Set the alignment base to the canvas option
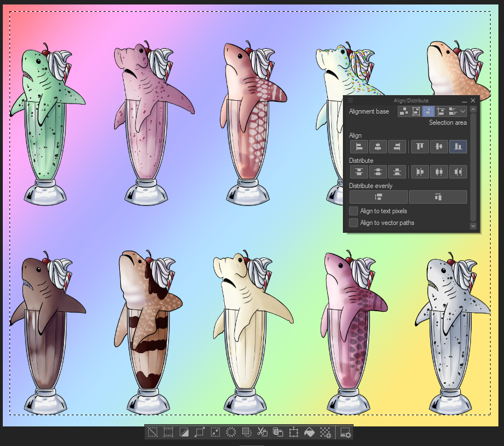Viewport: 504px width, 446px height. [x=416, y=111]
